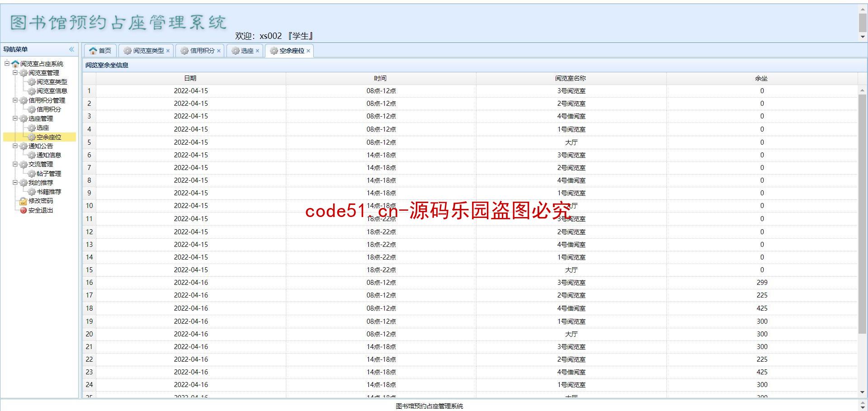Collapse the 交流管理 tree branch
Viewport: 868px width, 411px height.
pos(15,165)
